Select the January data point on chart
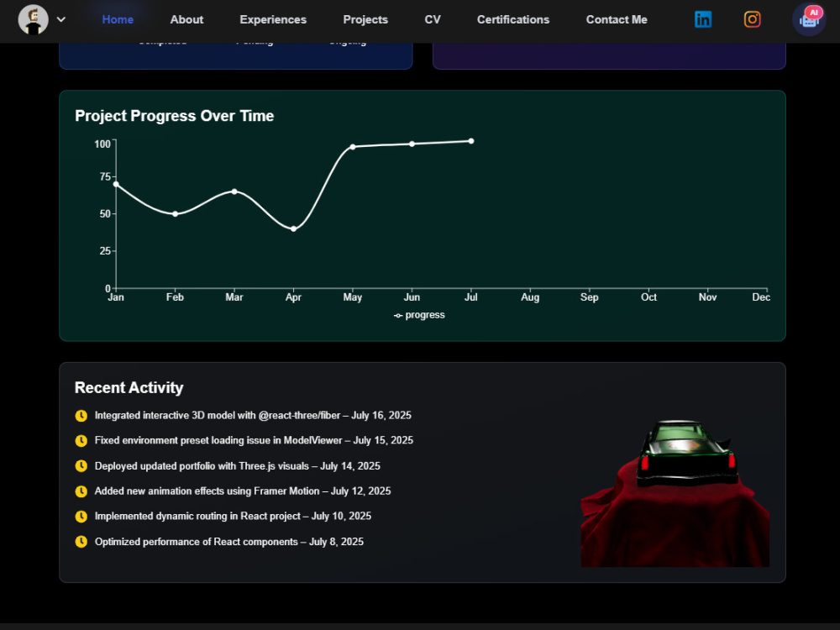This screenshot has width=840, height=630. [x=116, y=184]
